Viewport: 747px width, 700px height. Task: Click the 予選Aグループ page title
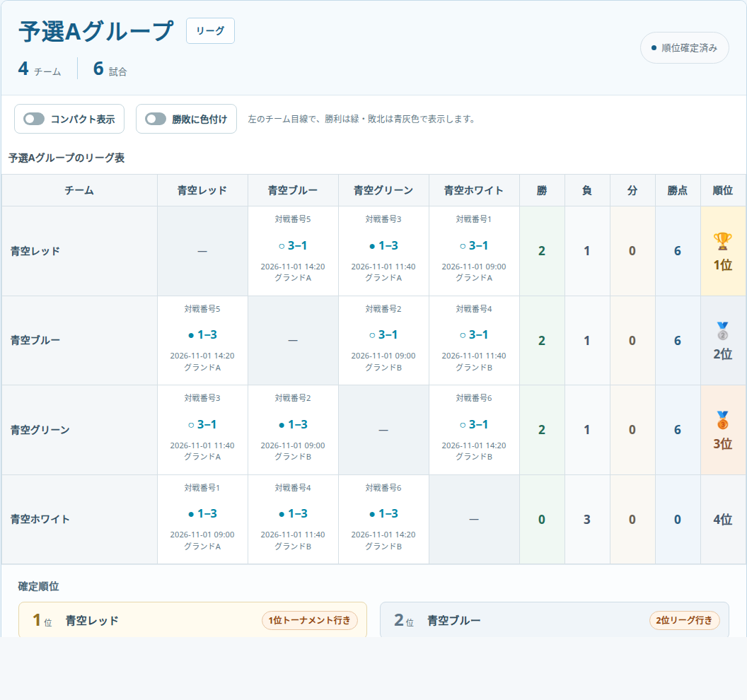click(x=96, y=31)
